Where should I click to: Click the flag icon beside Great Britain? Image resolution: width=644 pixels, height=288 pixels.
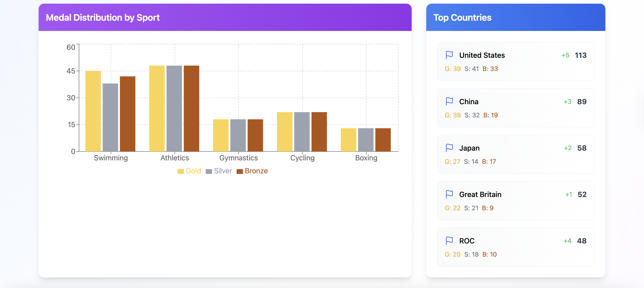click(449, 194)
